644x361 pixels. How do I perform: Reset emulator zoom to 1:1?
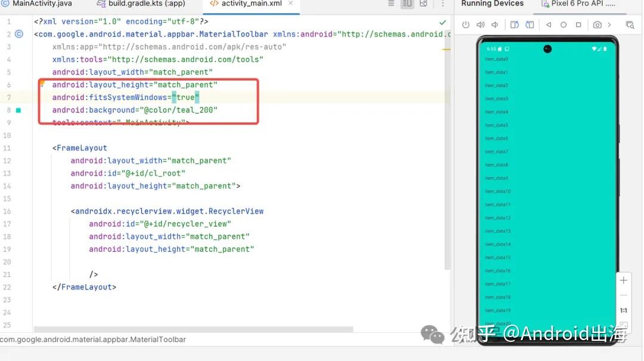pos(624,310)
